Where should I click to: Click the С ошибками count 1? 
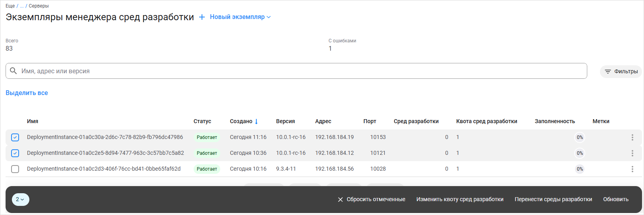pyautogui.click(x=330, y=48)
